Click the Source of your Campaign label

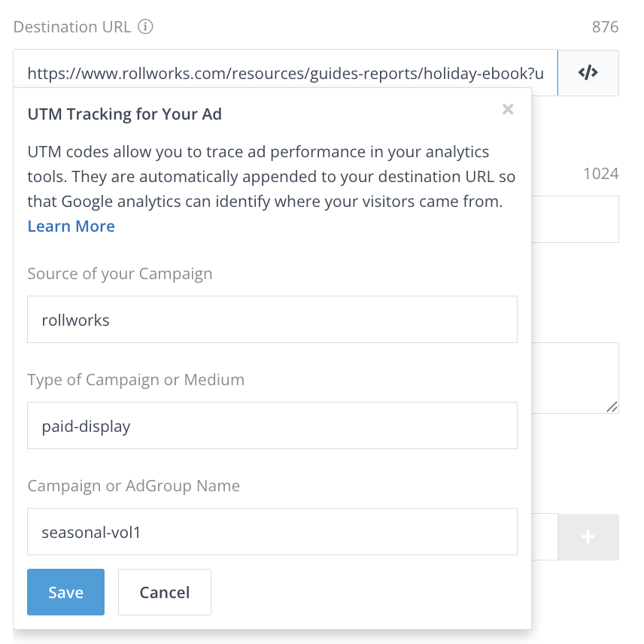[x=120, y=274]
